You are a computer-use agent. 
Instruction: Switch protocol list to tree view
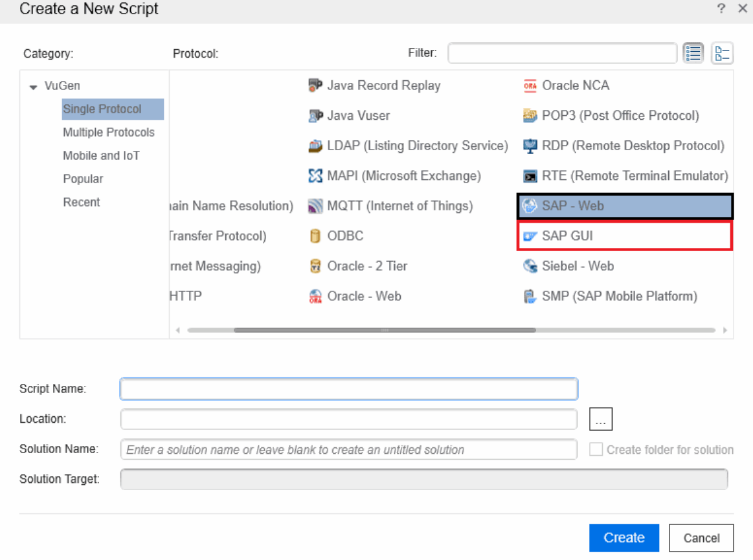tap(722, 53)
